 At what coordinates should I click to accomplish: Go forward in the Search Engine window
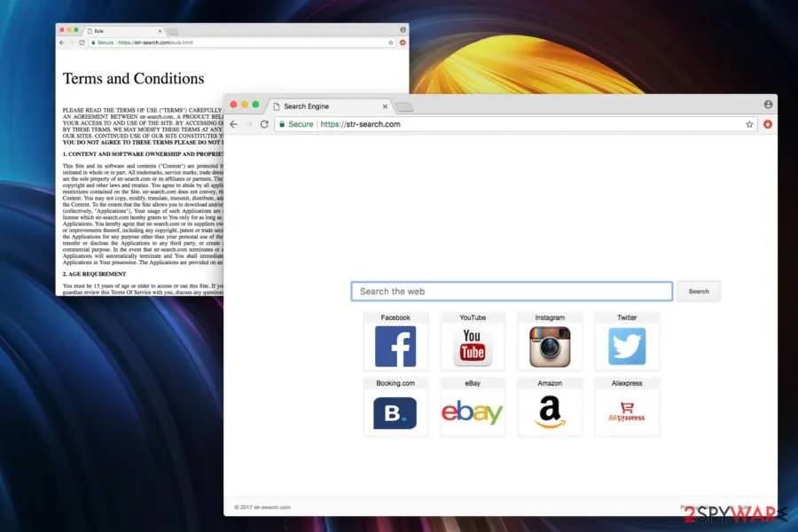(248, 124)
